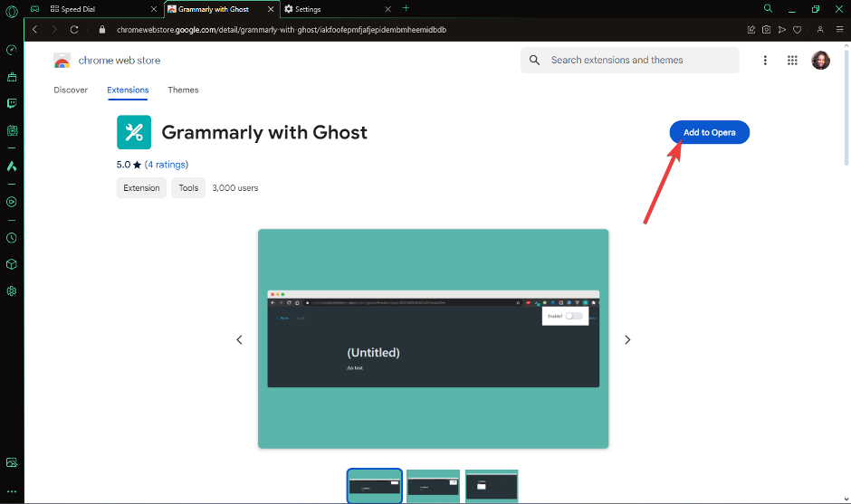851x504 pixels.
Task: Click the send-arrow icon in the address bar
Action: pyautogui.click(x=781, y=30)
